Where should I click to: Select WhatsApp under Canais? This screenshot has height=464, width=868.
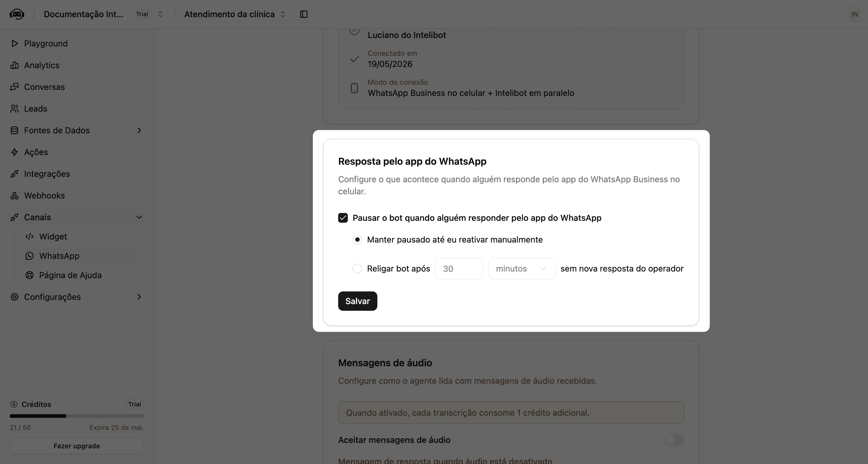tap(77, 256)
